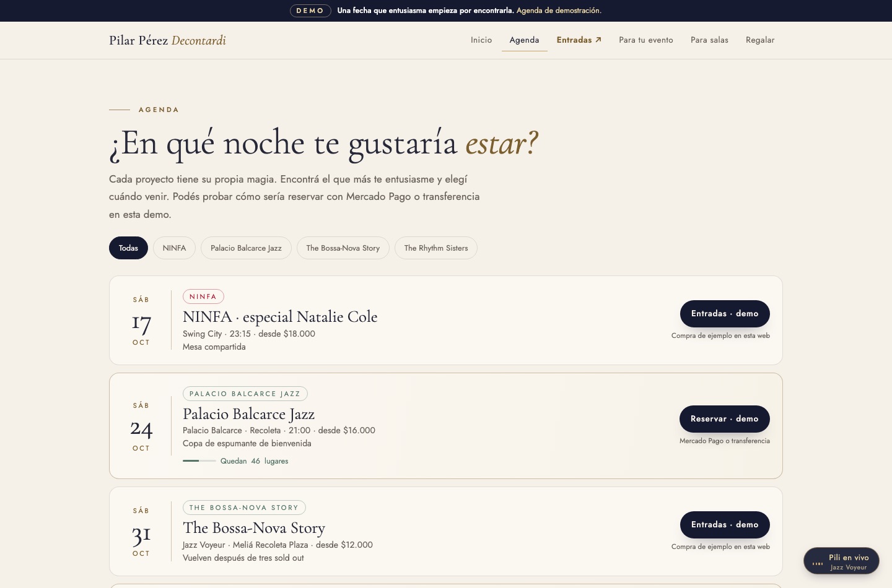Image resolution: width=892 pixels, height=588 pixels.
Task: Select the Agenda nav item
Action: pyautogui.click(x=524, y=40)
